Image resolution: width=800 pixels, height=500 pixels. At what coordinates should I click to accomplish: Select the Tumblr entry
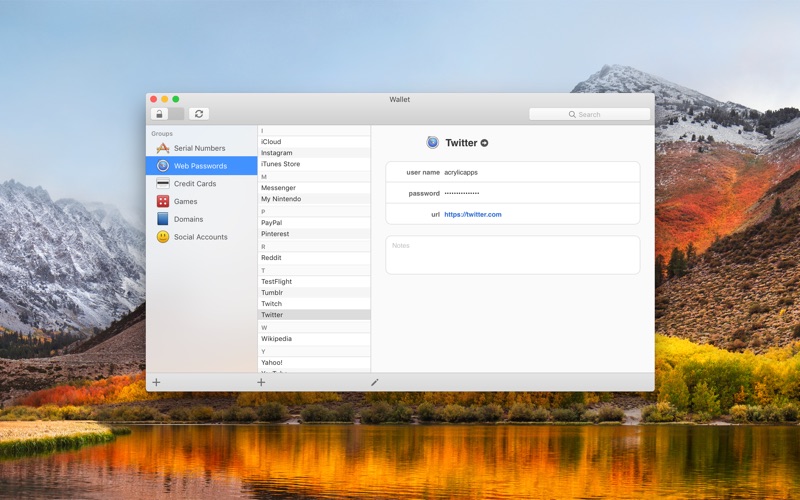click(314, 293)
